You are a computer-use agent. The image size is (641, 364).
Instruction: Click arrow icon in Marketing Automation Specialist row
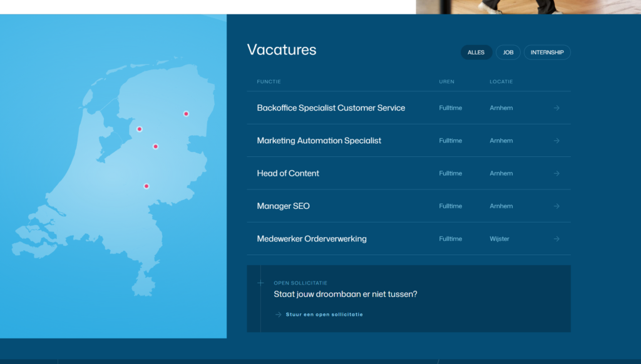pyautogui.click(x=556, y=141)
